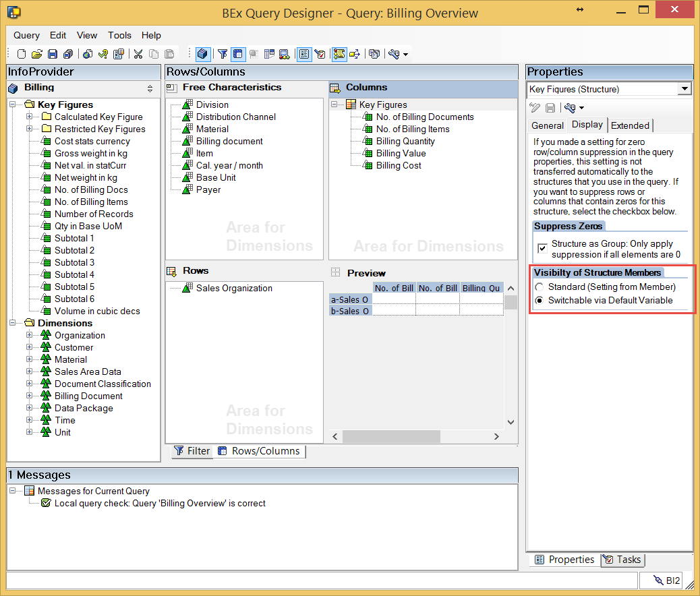Select Standard (Setting from Member) radio
The image size is (700, 596).
pyautogui.click(x=539, y=287)
